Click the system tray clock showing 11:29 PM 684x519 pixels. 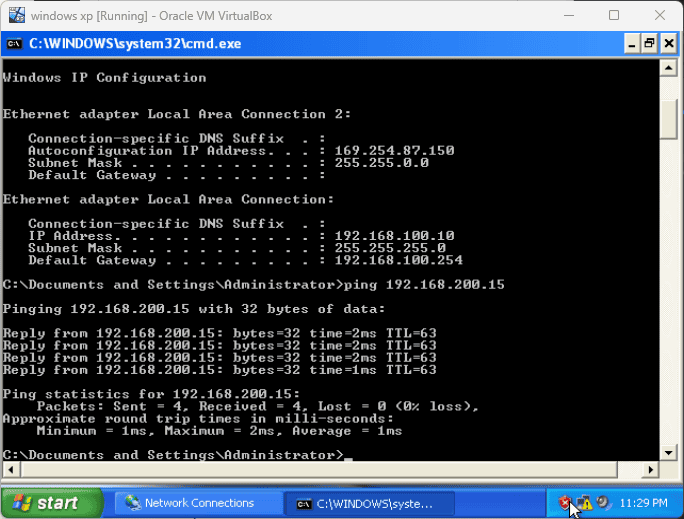click(x=645, y=503)
